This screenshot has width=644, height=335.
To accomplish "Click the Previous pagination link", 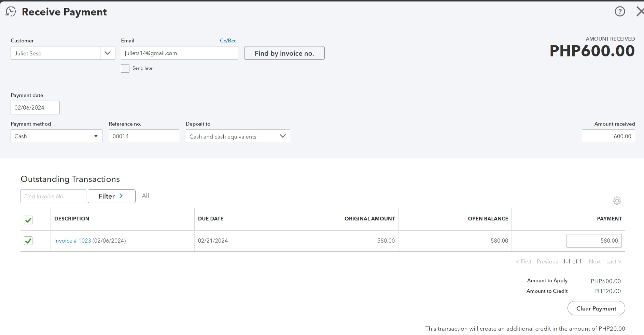I will 547,262.
